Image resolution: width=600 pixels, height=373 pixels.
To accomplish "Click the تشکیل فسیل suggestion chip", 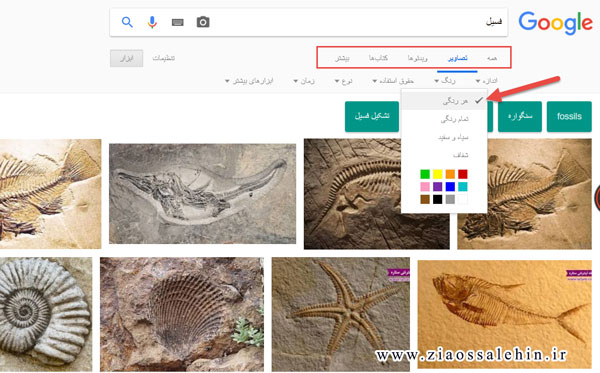I will pos(372,117).
